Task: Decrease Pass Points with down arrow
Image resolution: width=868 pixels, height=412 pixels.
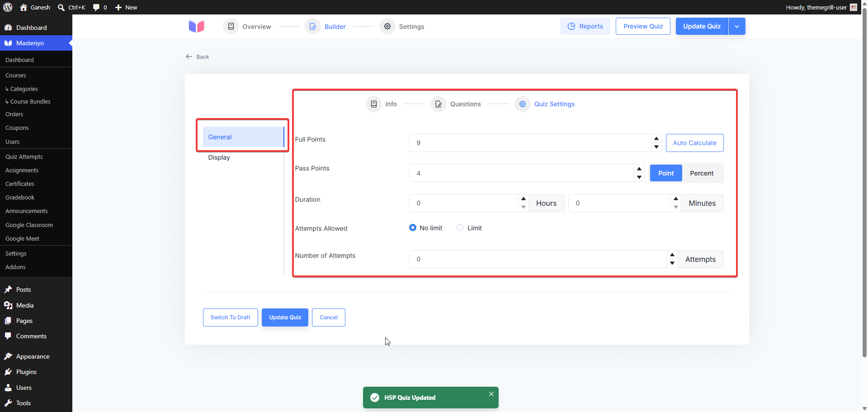Action: click(x=639, y=177)
